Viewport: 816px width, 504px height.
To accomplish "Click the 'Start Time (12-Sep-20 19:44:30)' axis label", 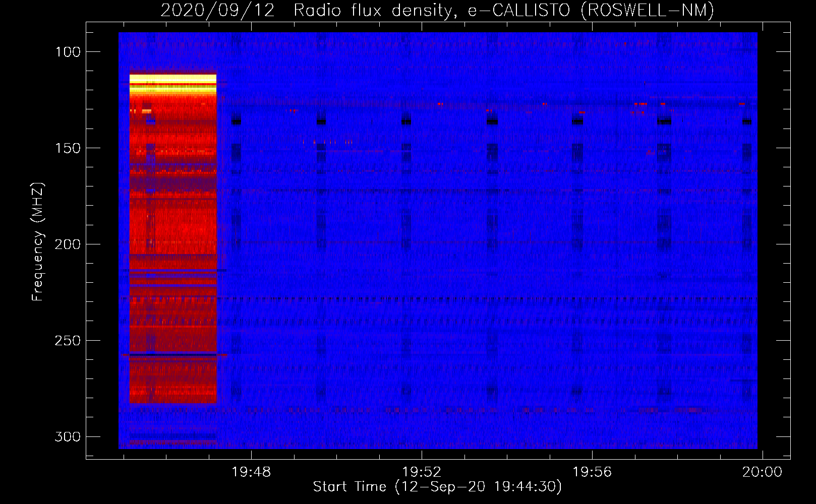I will tap(437, 487).
